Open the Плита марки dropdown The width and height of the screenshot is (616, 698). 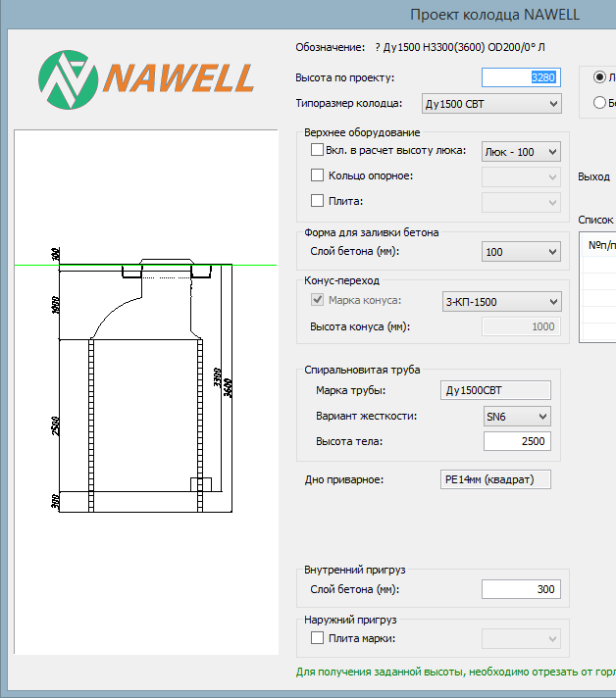[x=521, y=639]
